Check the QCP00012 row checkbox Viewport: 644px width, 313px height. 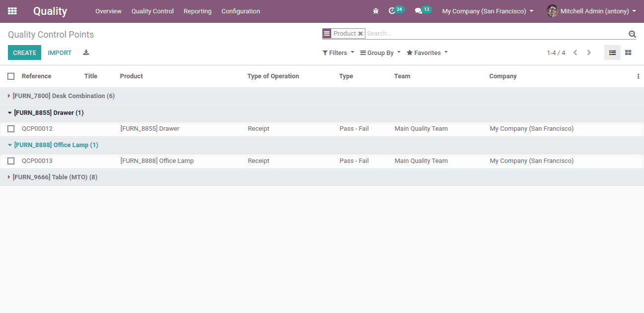tap(11, 129)
